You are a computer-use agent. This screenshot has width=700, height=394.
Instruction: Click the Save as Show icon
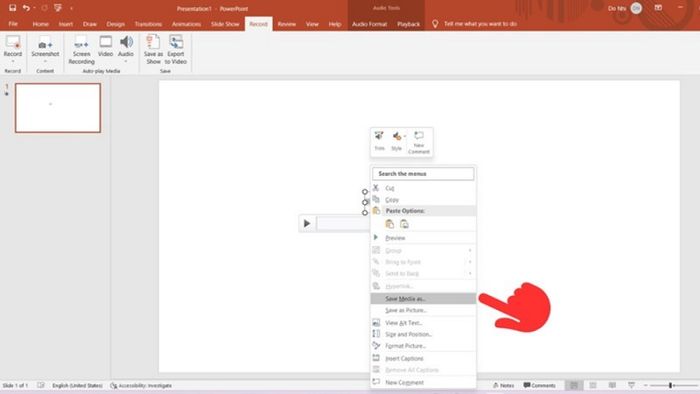point(153,50)
